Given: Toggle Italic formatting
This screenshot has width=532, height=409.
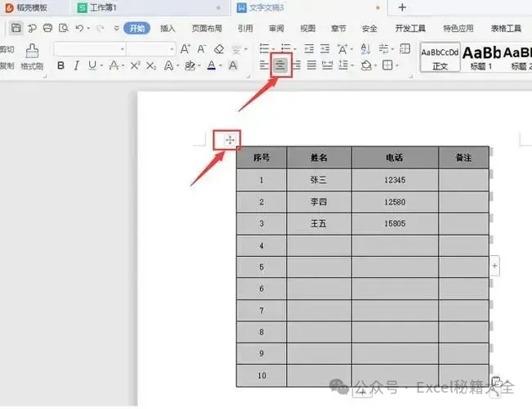Looking at the screenshot, I should tap(77, 65).
